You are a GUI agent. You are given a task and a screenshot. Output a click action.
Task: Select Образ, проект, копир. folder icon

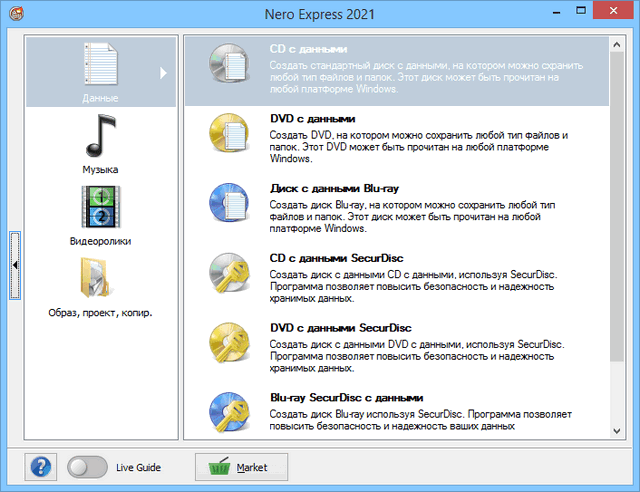pyautogui.click(x=100, y=280)
